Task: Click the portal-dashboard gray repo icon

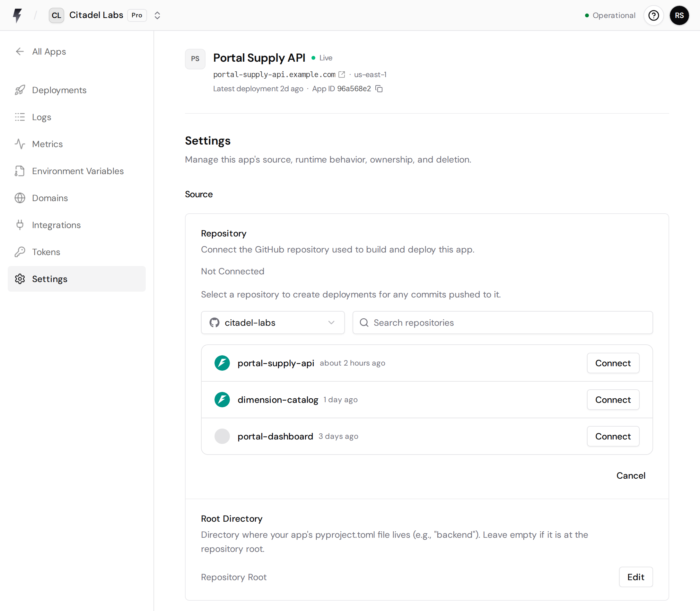Action: 222,436
